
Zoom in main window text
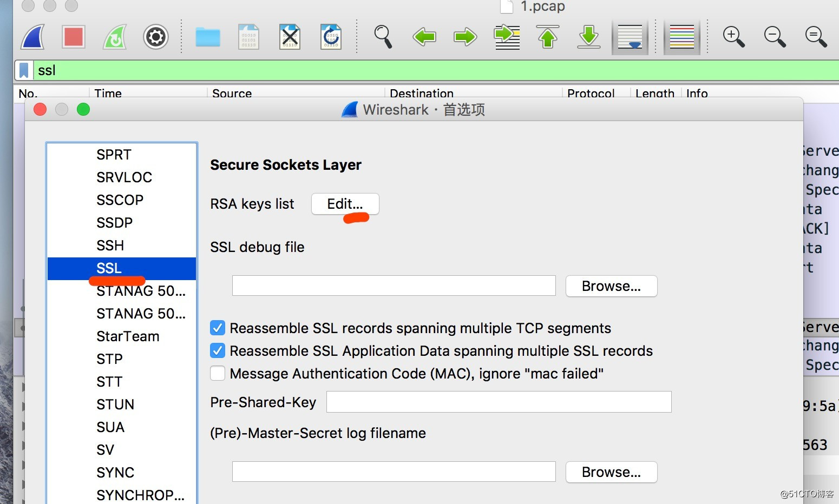click(734, 37)
